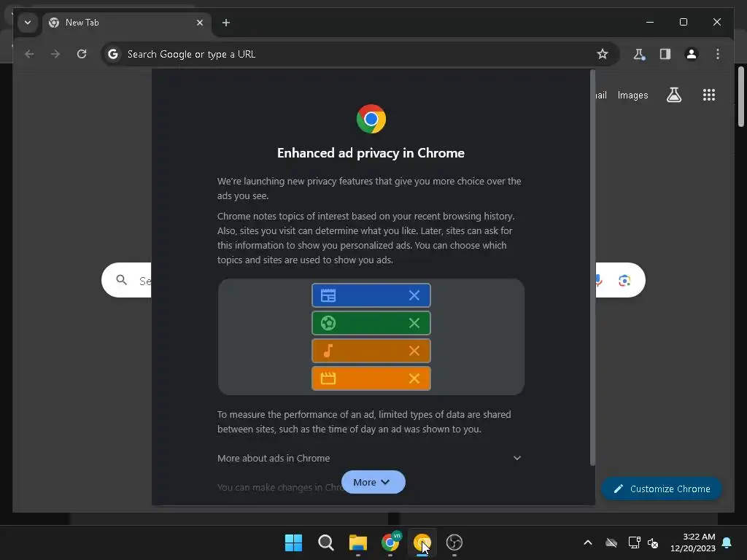Viewport: 747px width, 560px height.
Task: Open the Google apps grid
Action: pos(709,95)
